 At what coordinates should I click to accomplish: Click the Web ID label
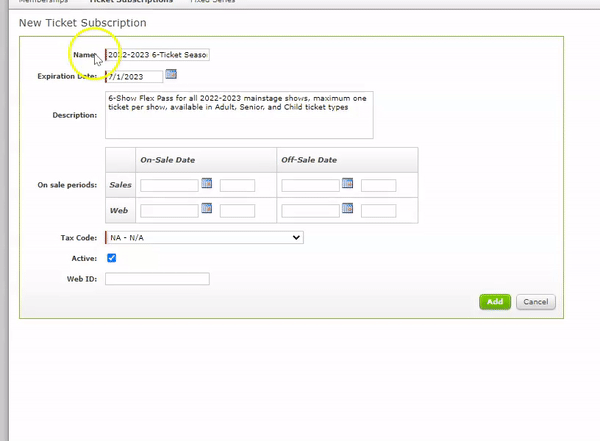82,279
